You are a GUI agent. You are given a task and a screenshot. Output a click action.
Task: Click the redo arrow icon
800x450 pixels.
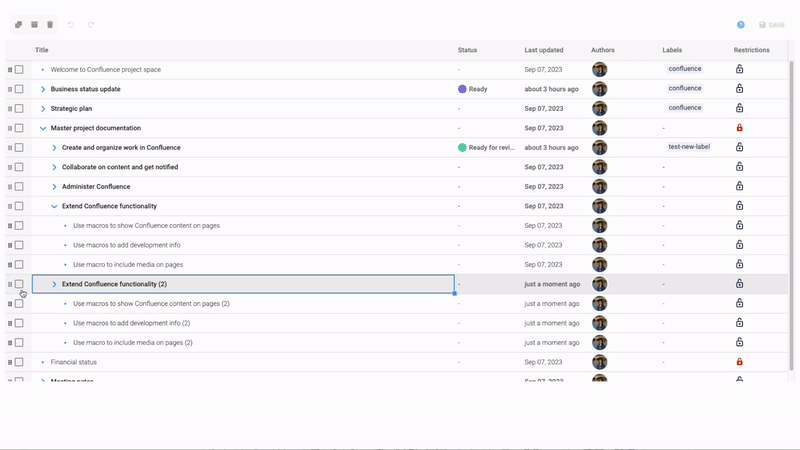point(91,24)
